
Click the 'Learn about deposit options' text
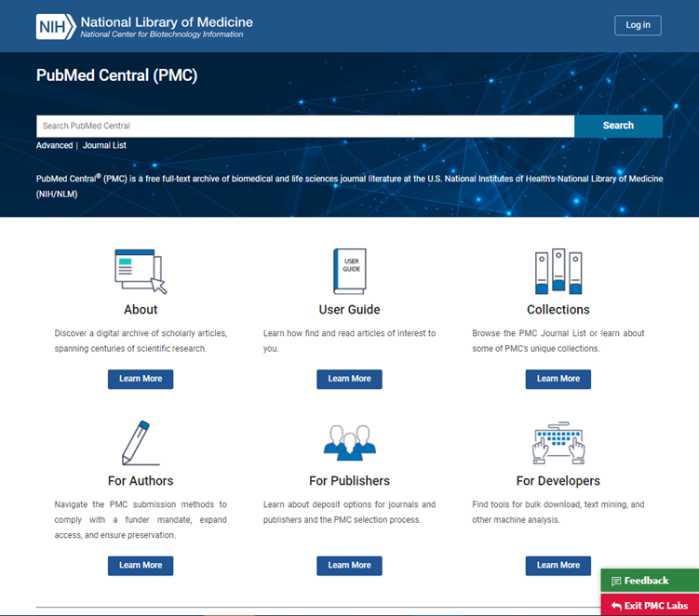350,512
